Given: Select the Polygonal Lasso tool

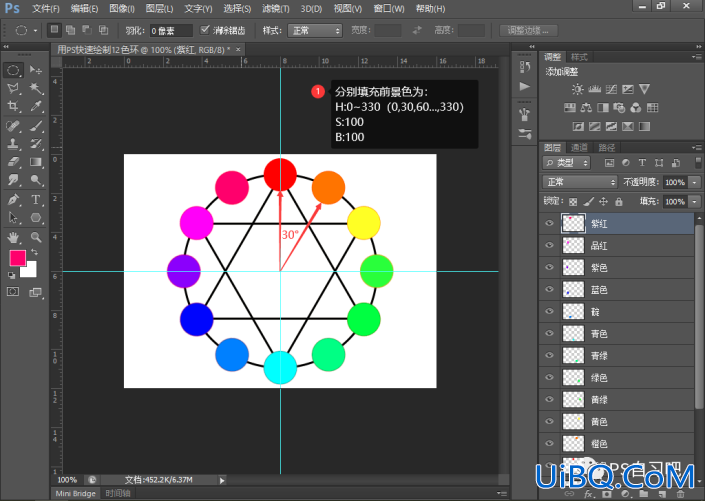Looking at the screenshot, I should click(13, 88).
